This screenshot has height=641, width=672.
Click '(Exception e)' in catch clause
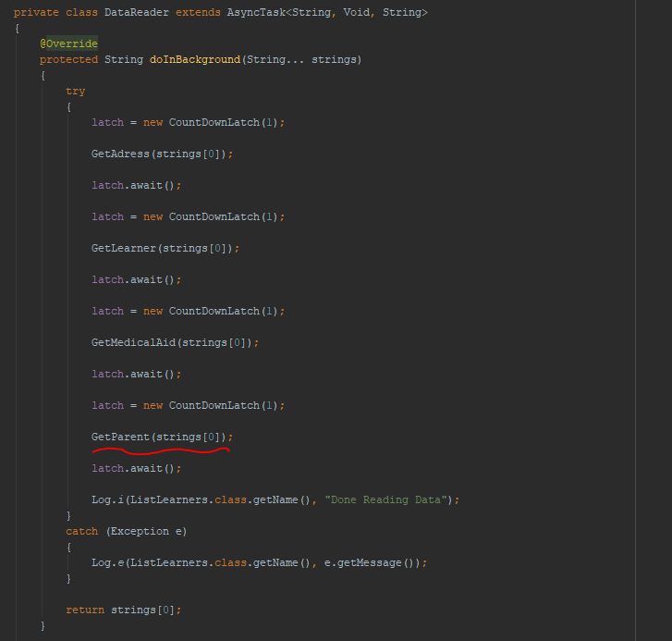(x=147, y=531)
